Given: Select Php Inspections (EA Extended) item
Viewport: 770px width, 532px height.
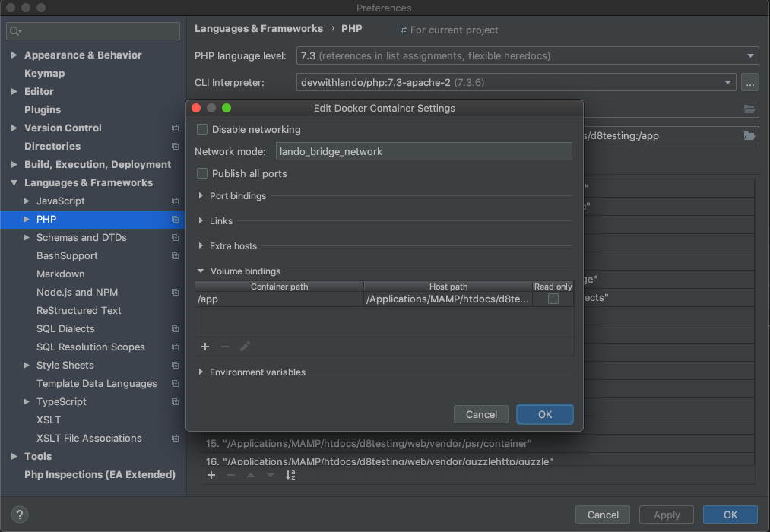Looking at the screenshot, I should coord(100,474).
